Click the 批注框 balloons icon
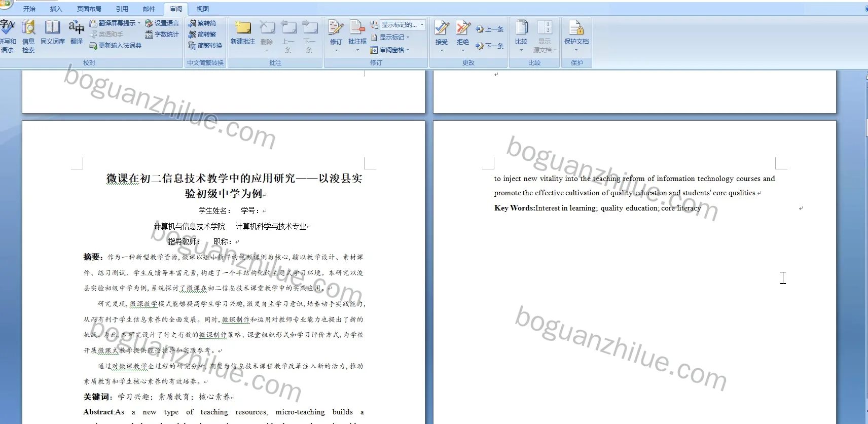 pyautogui.click(x=357, y=27)
